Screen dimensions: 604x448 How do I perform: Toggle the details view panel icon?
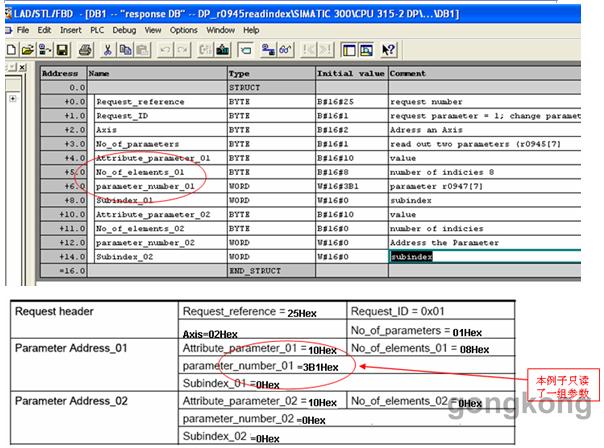(x=366, y=50)
